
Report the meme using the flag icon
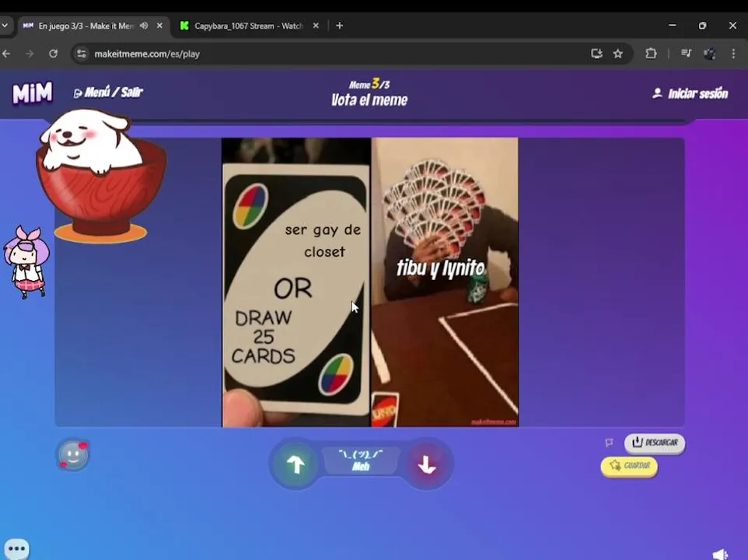609,443
